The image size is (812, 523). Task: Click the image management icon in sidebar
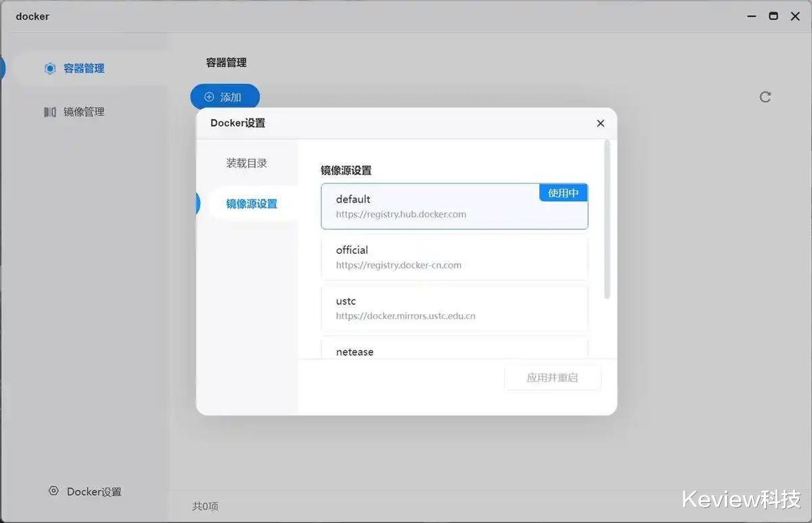pyautogui.click(x=49, y=112)
